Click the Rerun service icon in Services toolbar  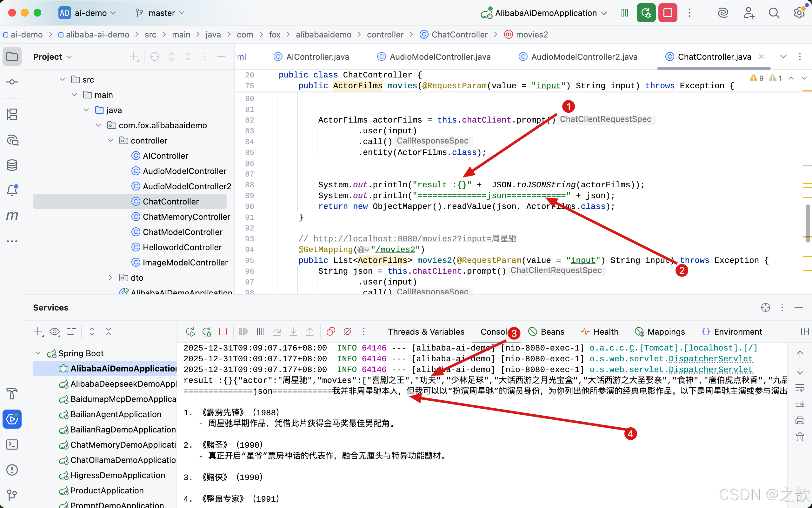pos(190,331)
